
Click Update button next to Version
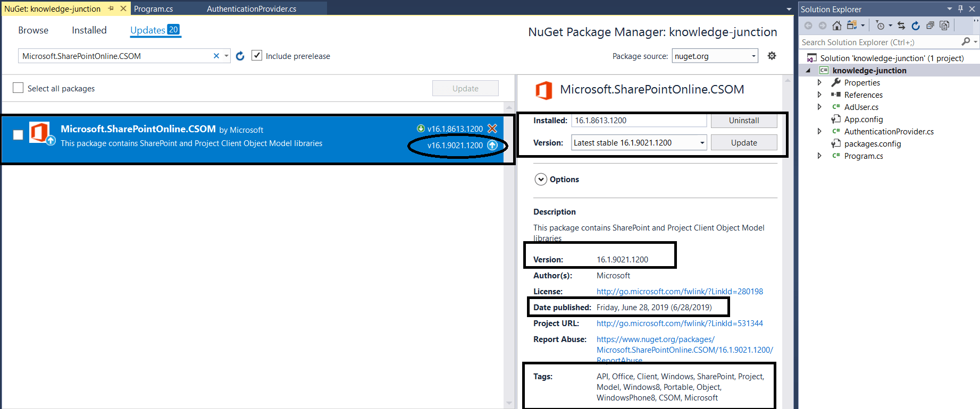[x=744, y=142]
